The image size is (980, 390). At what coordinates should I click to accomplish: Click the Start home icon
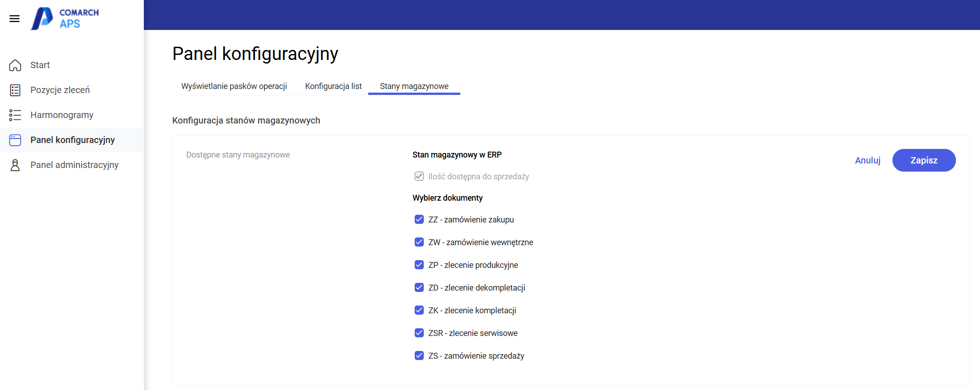(15, 65)
